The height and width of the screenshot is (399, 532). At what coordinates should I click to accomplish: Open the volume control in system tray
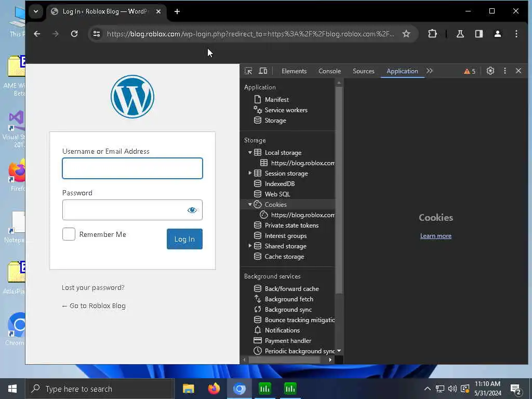(x=452, y=389)
